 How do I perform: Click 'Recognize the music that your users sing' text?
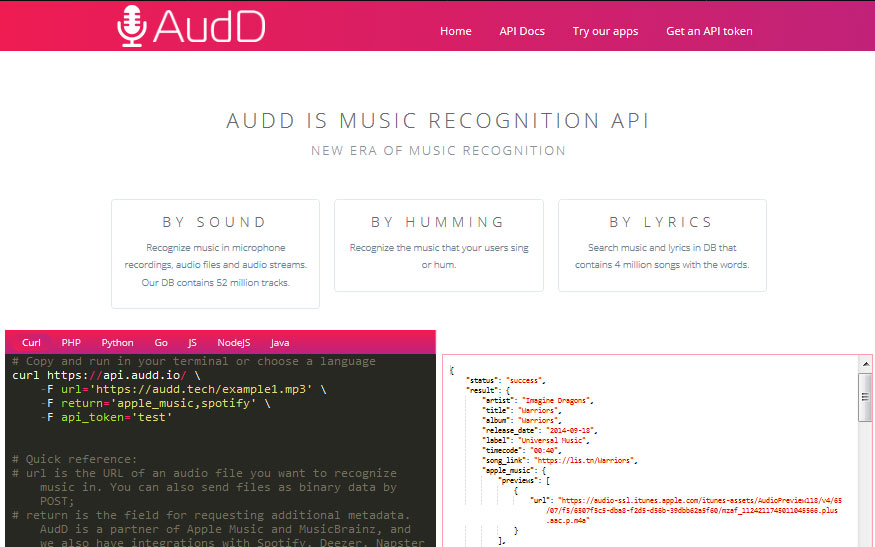[439, 247]
